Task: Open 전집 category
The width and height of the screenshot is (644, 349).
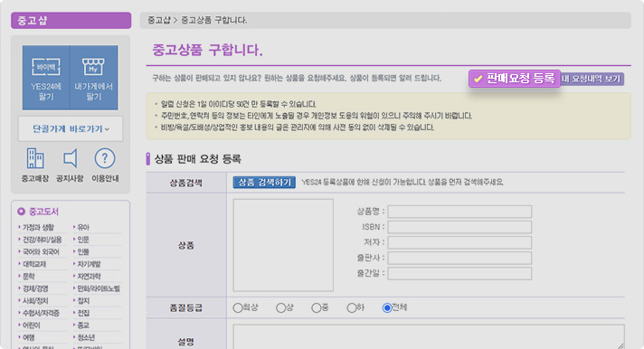Action: point(83,313)
